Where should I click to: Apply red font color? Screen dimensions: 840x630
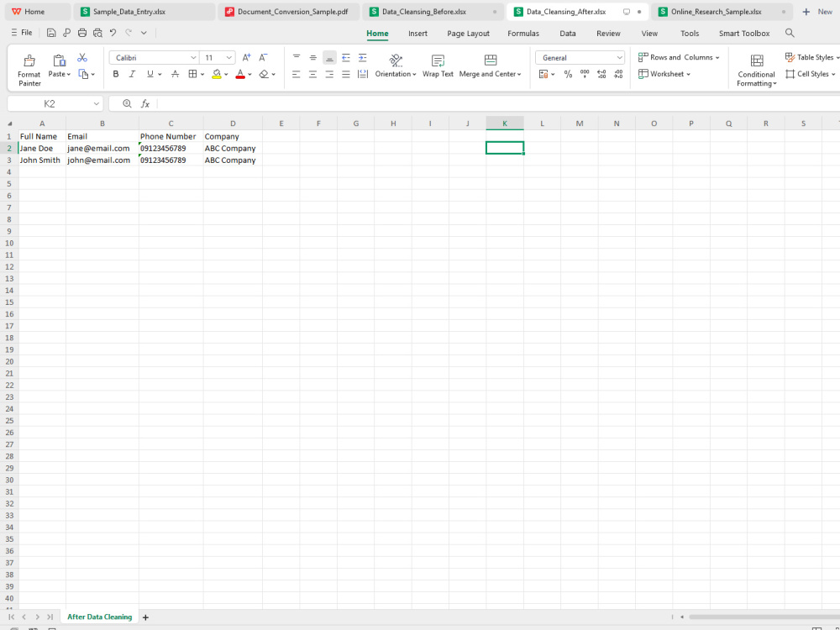240,74
